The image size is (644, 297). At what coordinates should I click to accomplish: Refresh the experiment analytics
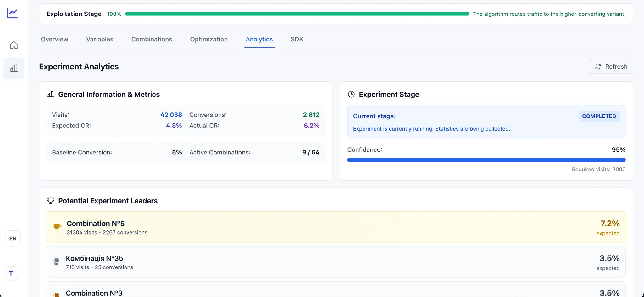point(611,67)
